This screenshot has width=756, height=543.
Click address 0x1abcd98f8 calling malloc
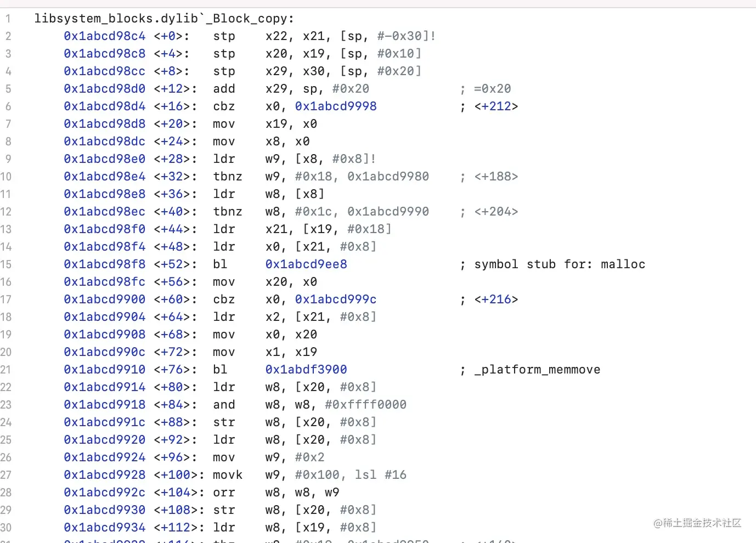pos(104,264)
